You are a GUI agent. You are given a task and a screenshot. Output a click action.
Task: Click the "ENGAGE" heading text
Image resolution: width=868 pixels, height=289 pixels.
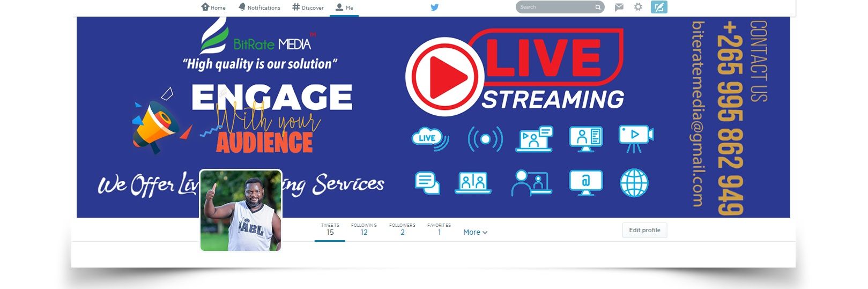point(272,97)
